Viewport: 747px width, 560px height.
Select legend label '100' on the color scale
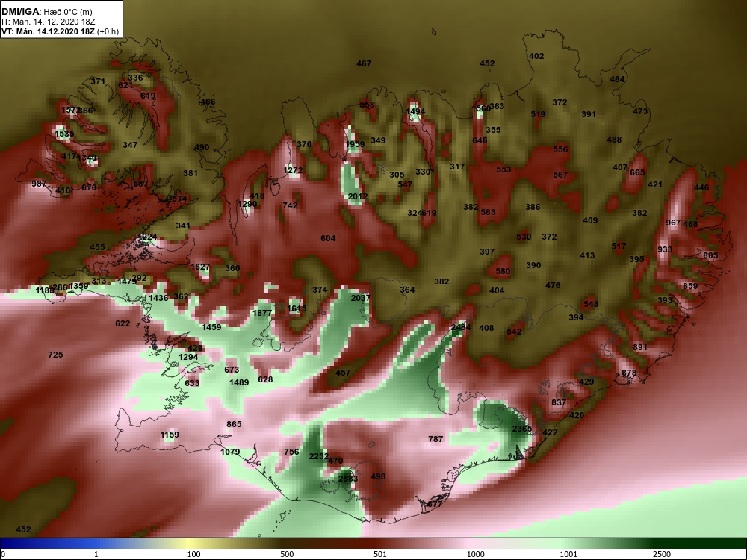coord(193,554)
